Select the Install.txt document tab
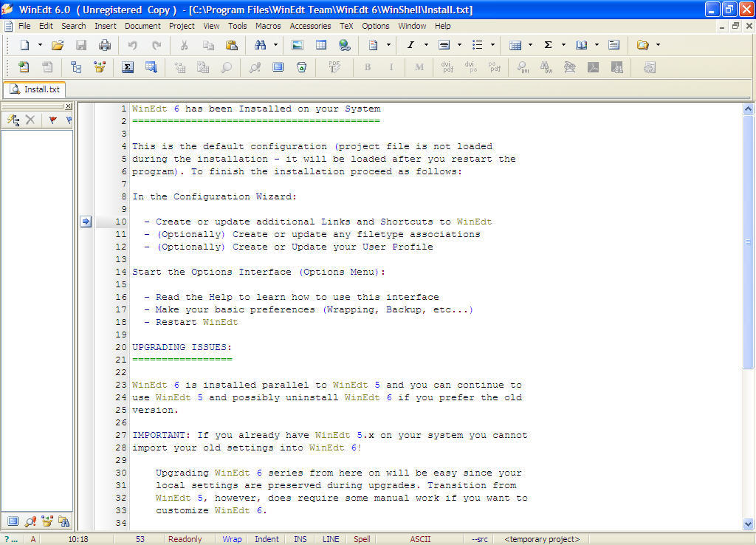Image resolution: width=756 pixels, height=545 pixels. click(x=35, y=89)
